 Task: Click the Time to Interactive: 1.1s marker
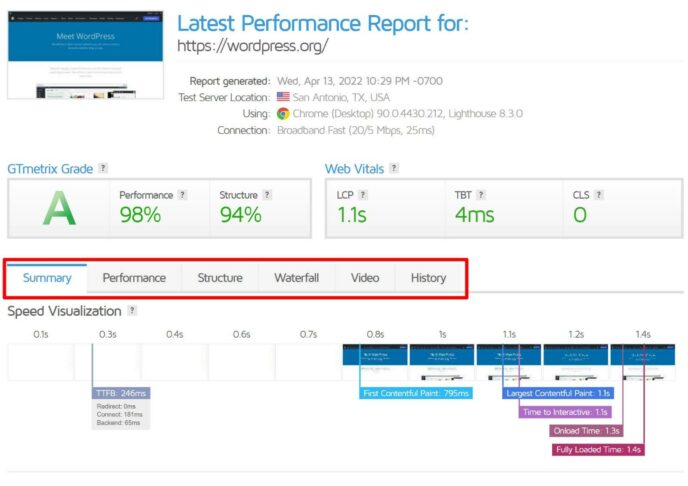coord(565,412)
